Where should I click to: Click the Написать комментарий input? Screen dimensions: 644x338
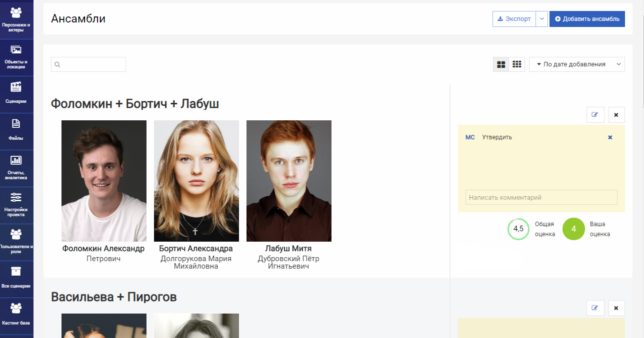coord(541,197)
